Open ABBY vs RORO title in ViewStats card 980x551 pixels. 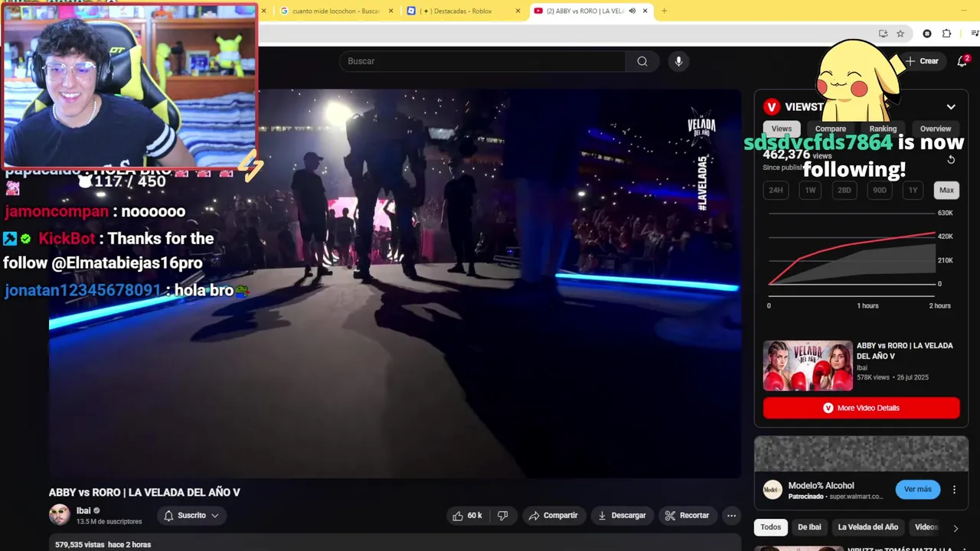[x=905, y=350]
